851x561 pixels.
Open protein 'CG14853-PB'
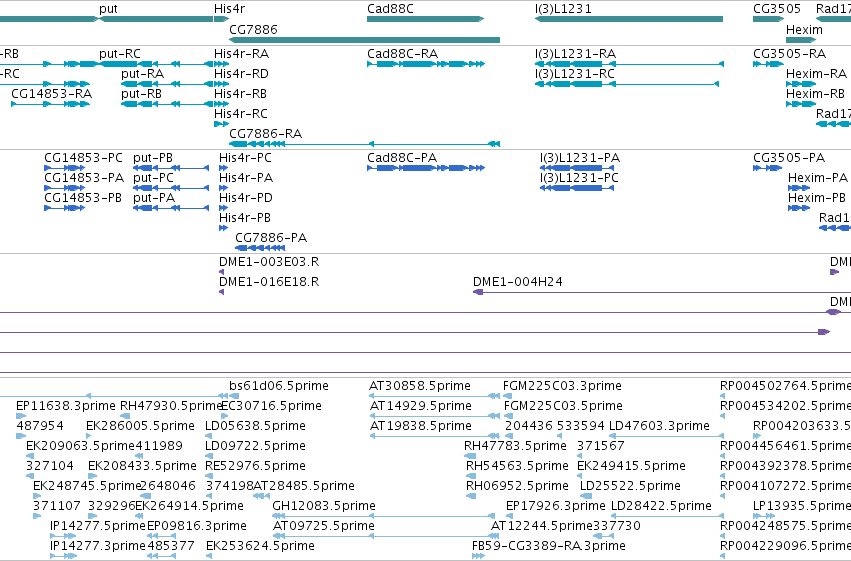82,198
